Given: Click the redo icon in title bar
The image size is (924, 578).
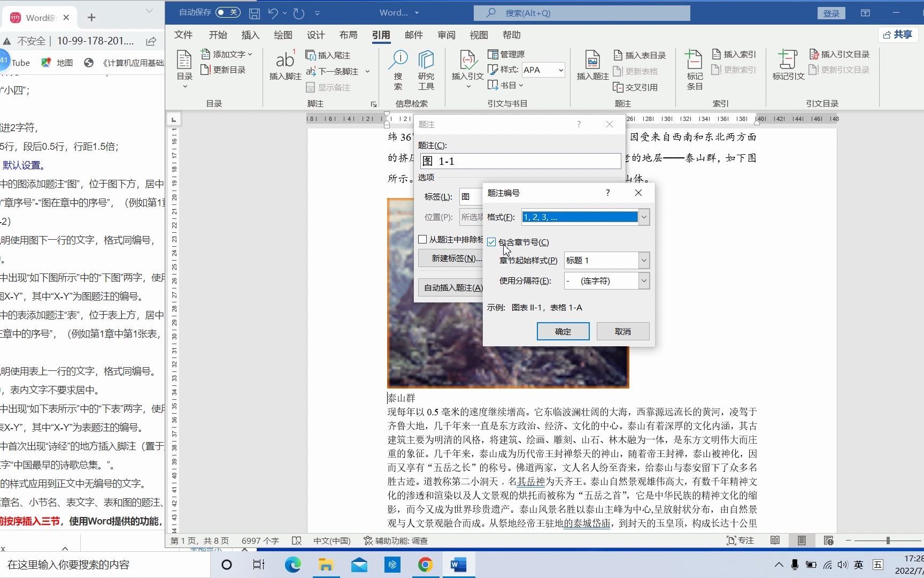Looking at the screenshot, I should (x=298, y=13).
